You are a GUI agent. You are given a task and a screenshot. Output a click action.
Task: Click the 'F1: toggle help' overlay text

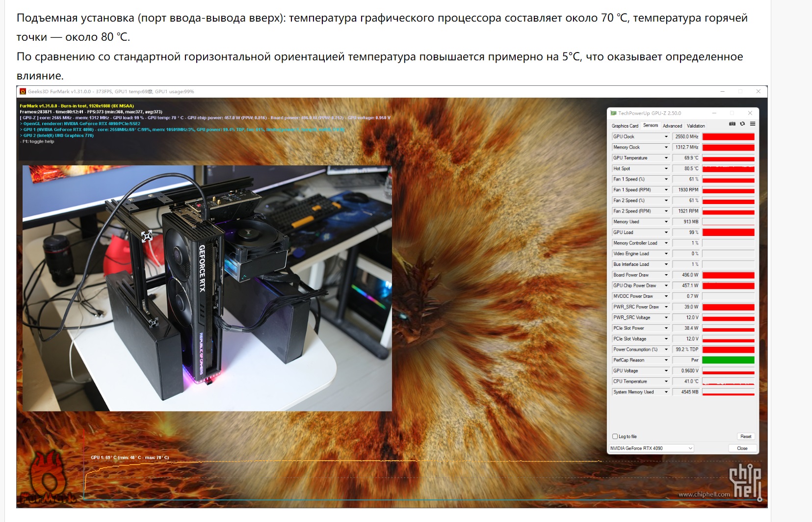pos(37,142)
